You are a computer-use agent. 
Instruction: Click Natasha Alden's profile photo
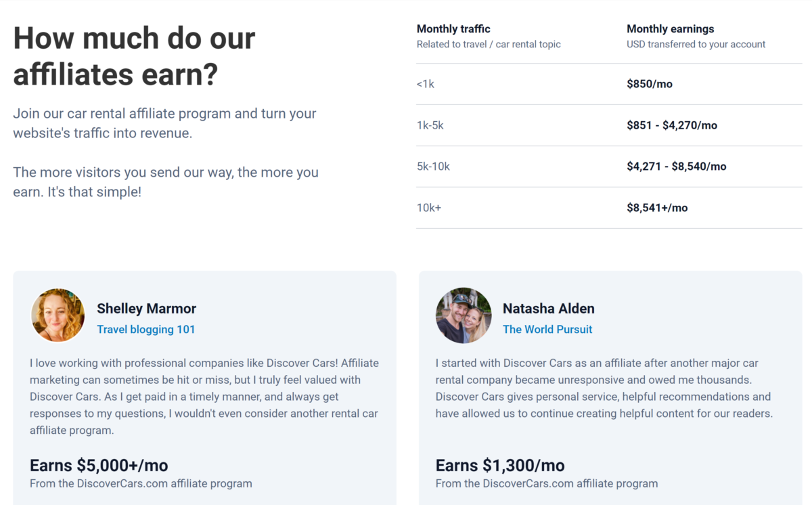tap(464, 315)
